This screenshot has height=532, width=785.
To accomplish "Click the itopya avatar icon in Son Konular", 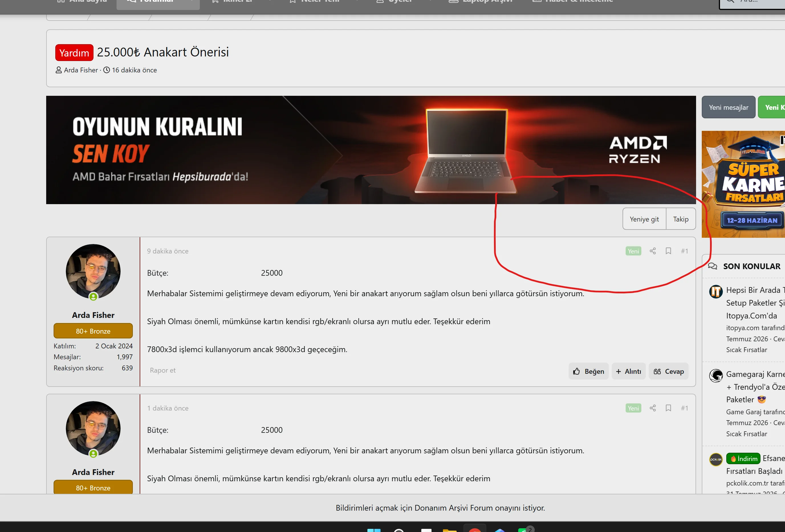I will click(716, 291).
